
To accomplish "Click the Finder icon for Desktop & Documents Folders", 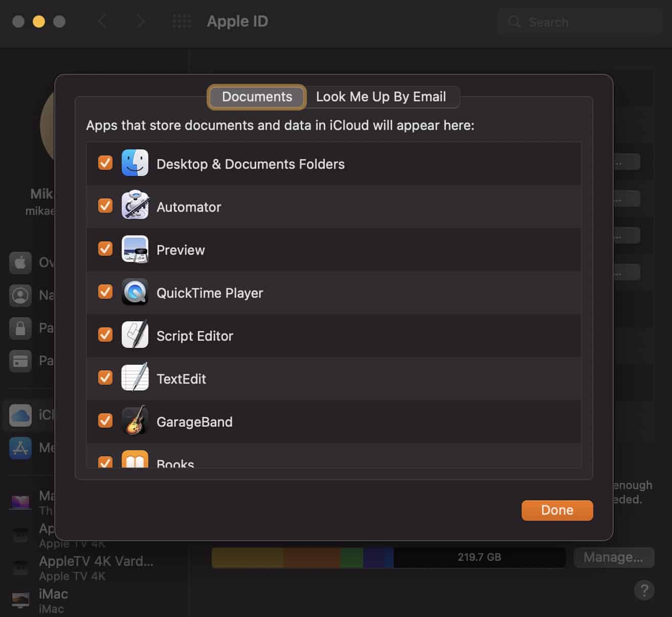I will point(135,163).
